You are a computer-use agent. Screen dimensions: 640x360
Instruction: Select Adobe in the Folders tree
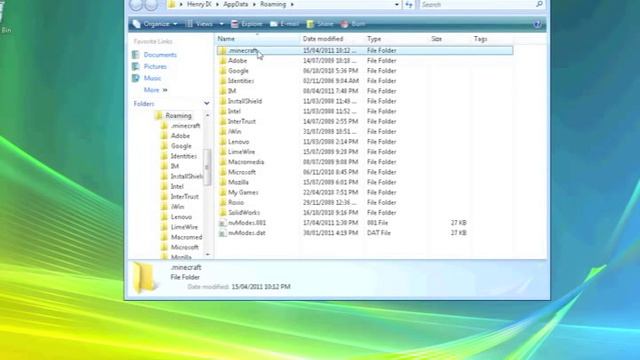180,136
